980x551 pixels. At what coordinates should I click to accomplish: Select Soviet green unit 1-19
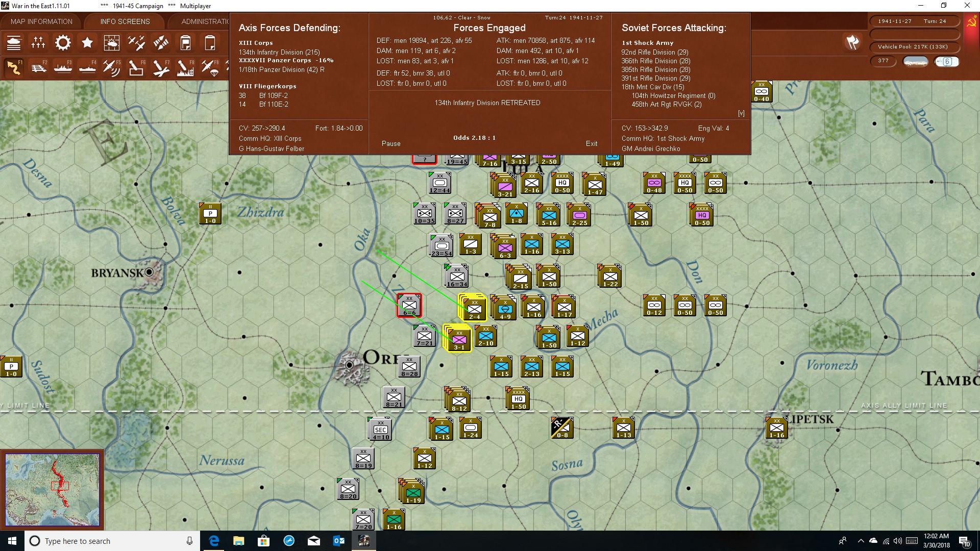(x=413, y=492)
